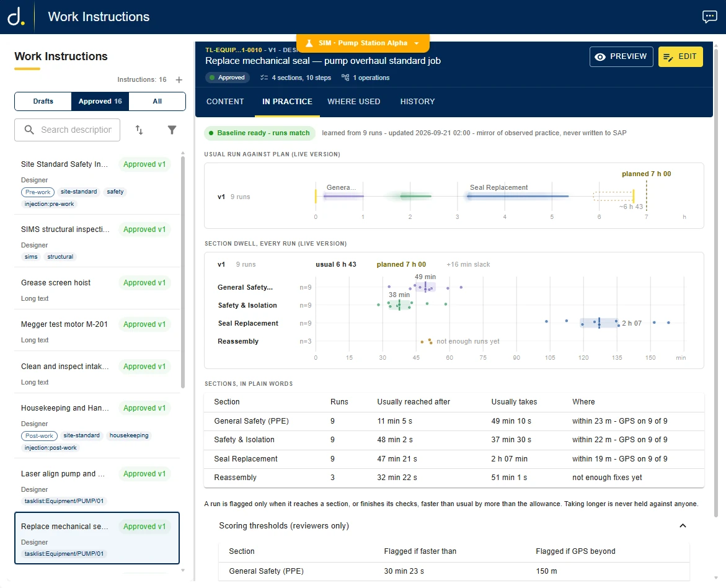The image size is (726, 588).
Task: Select Grease screen hoist instruction
Action: coord(97,290)
